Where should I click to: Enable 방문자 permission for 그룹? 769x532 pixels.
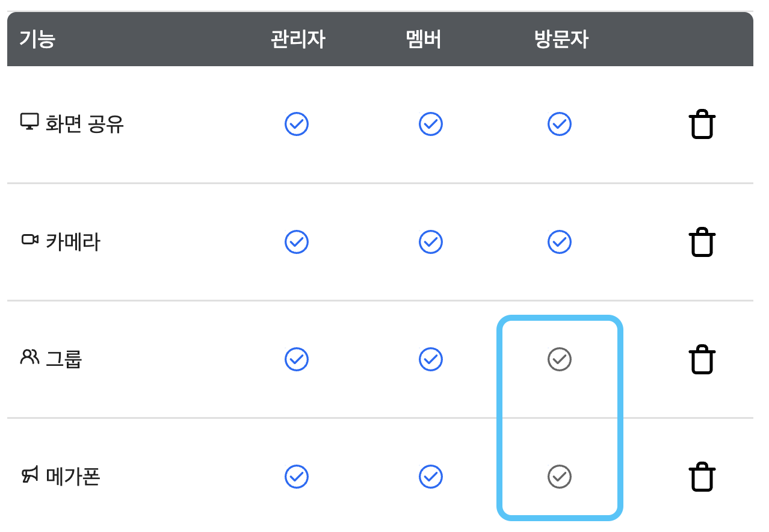pyautogui.click(x=559, y=359)
